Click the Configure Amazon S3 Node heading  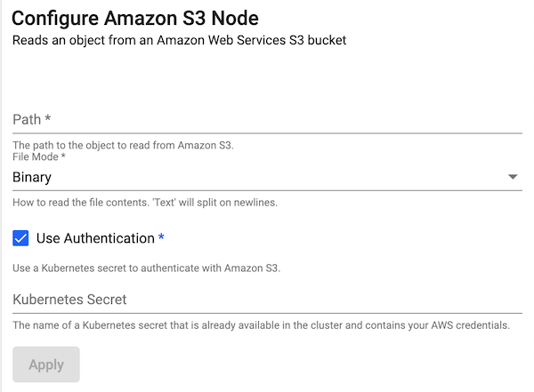[141, 18]
